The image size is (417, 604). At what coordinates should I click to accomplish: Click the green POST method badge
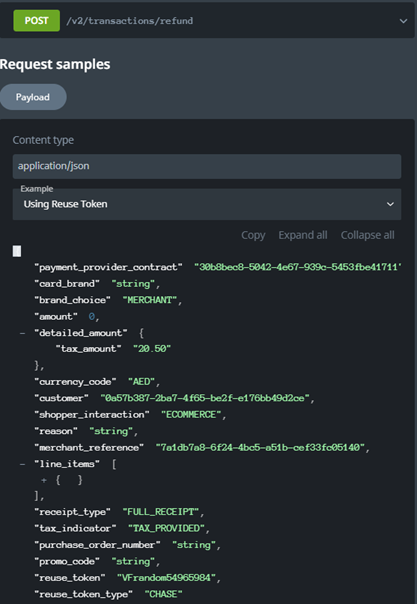(x=37, y=20)
